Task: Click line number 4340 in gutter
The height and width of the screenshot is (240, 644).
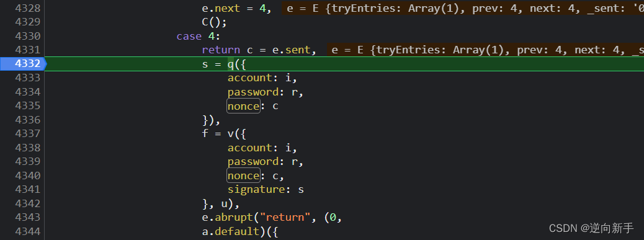Action: 28,176
